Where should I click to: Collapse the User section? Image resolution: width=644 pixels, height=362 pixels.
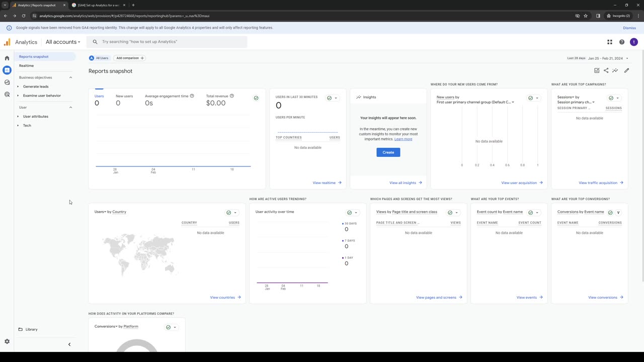click(x=70, y=108)
